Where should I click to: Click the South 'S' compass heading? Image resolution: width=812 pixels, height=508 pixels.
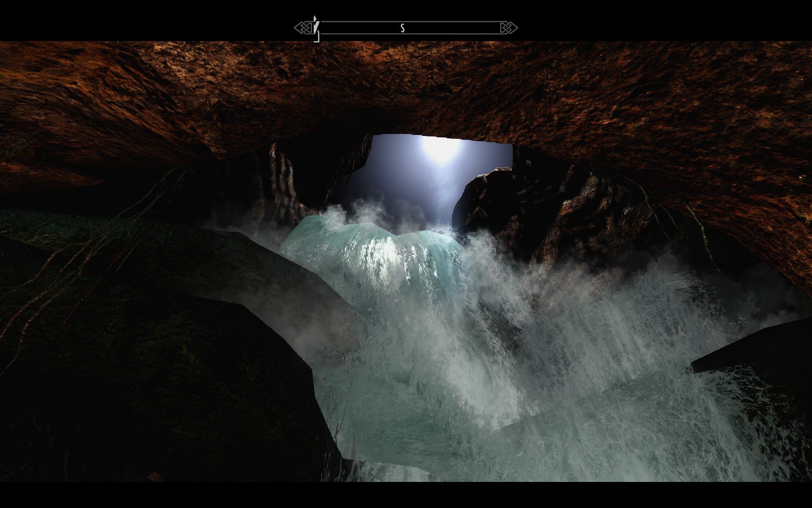[402, 28]
